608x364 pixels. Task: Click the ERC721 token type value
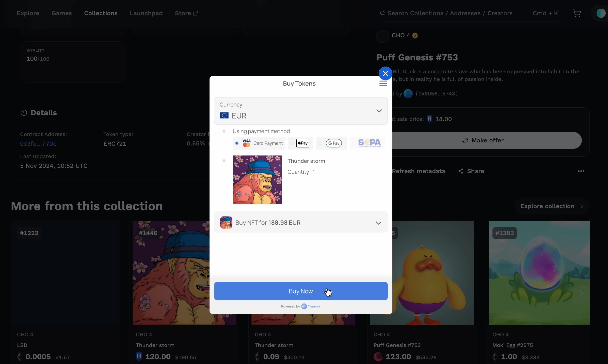pyautogui.click(x=115, y=144)
